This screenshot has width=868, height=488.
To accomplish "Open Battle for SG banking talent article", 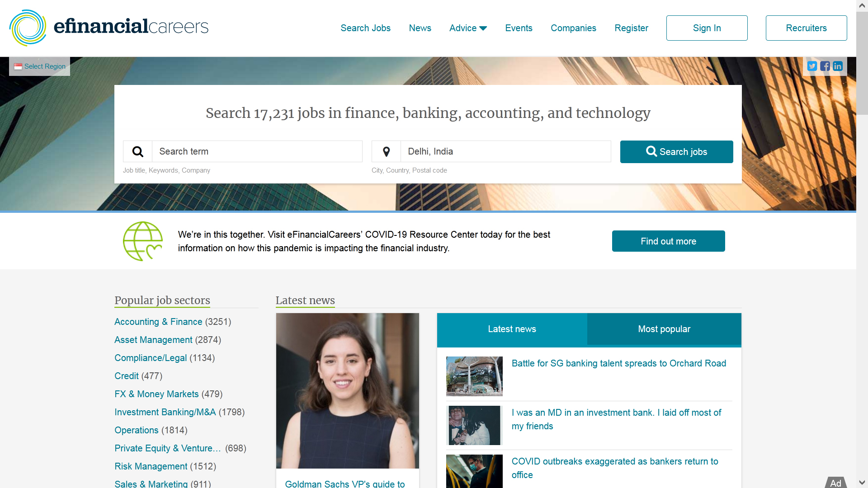I will click(x=619, y=363).
